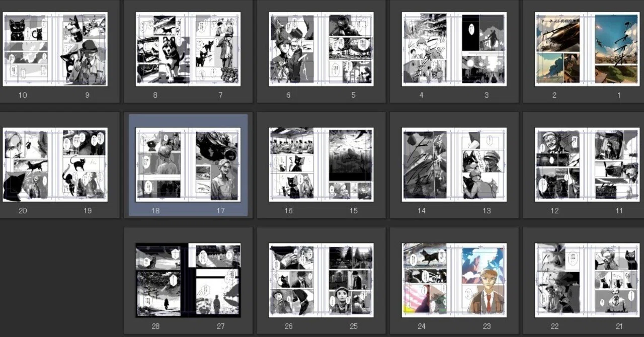This screenshot has height=337, width=644.
Task: Open page 20 thumbnail
Action: [29, 164]
